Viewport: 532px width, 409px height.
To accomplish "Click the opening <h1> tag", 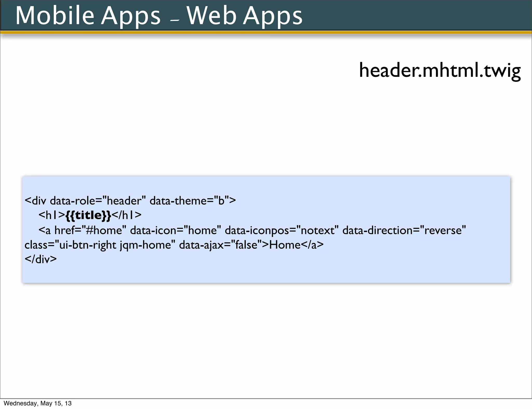I will (52, 215).
